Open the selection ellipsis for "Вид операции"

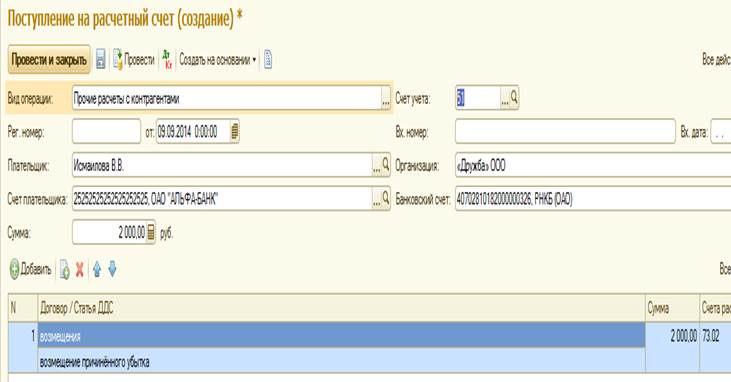[386, 98]
